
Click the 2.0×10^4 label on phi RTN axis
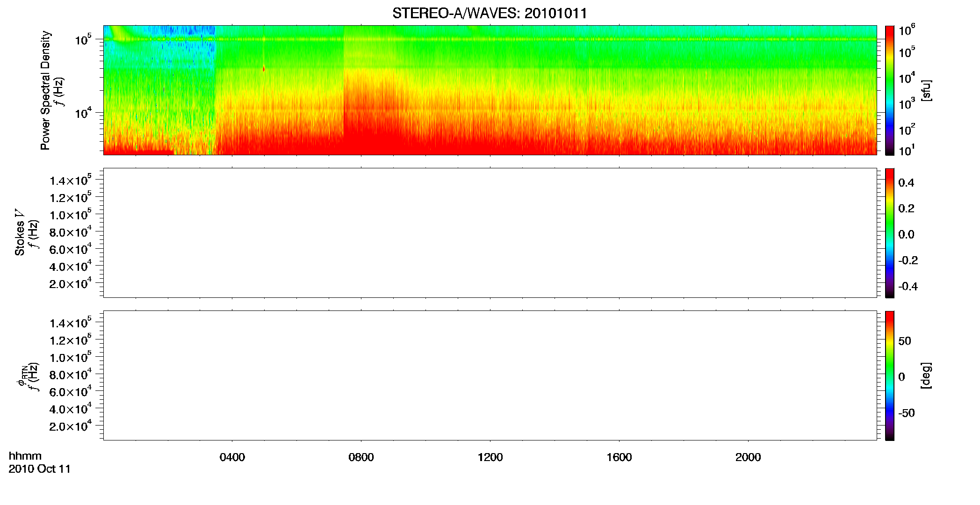(x=70, y=426)
